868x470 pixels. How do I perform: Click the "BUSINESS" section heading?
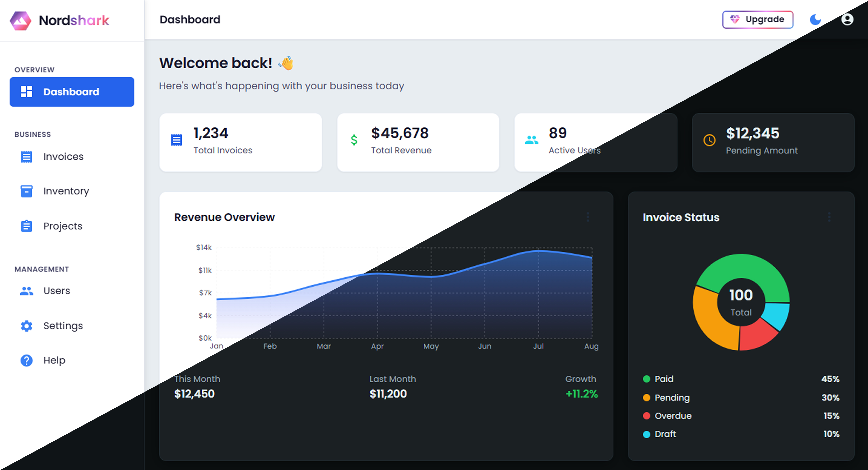click(x=33, y=134)
